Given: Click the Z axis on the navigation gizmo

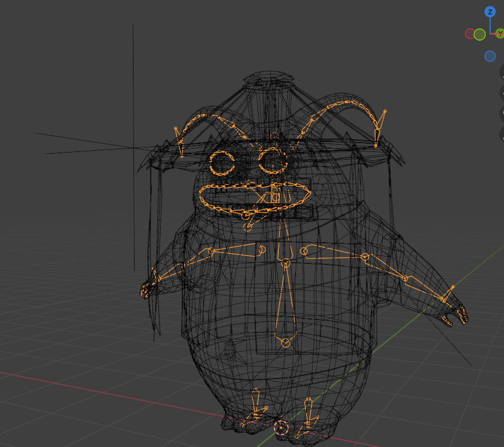Looking at the screenshot, I should [490, 12].
